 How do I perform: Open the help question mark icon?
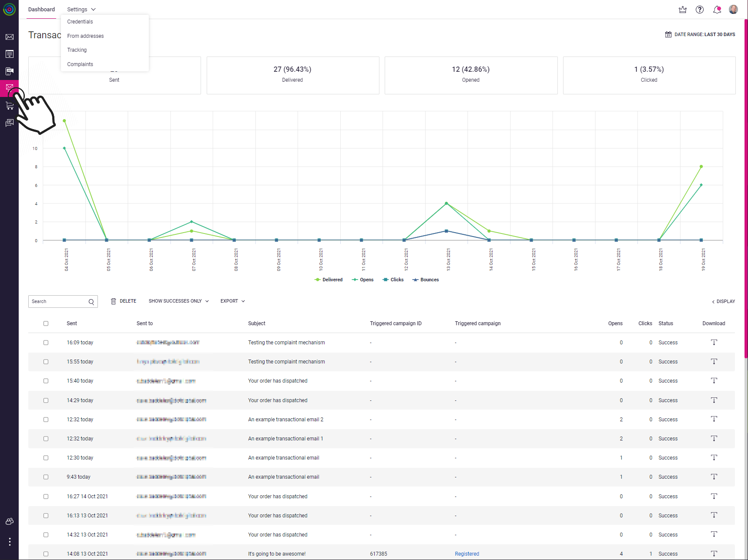(x=700, y=10)
